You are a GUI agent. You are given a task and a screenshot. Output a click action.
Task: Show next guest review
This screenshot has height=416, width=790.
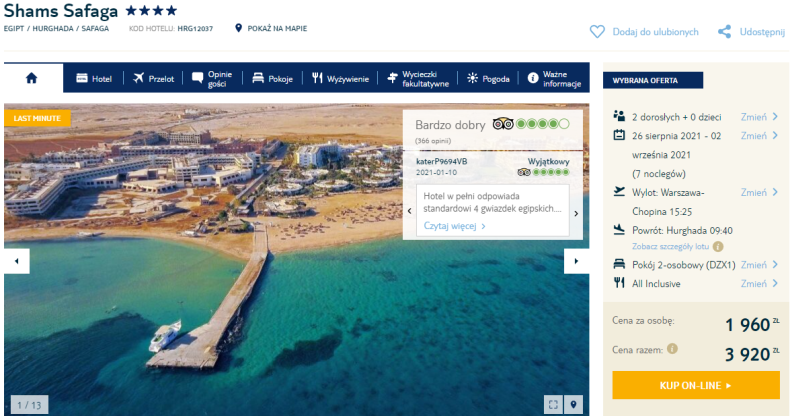(576, 214)
